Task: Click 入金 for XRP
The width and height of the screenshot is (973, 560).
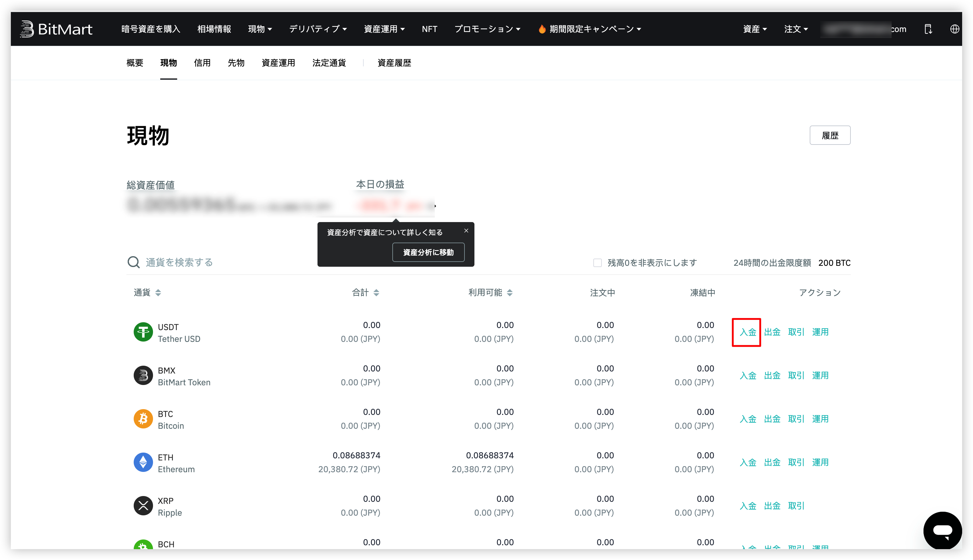Action: click(x=748, y=506)
